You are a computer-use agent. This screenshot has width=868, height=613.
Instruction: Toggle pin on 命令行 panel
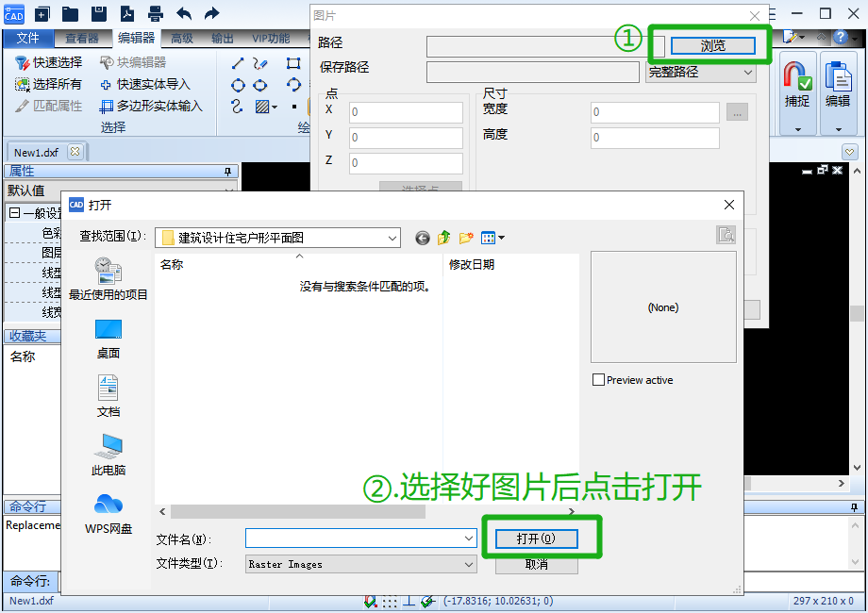(854, 506)
